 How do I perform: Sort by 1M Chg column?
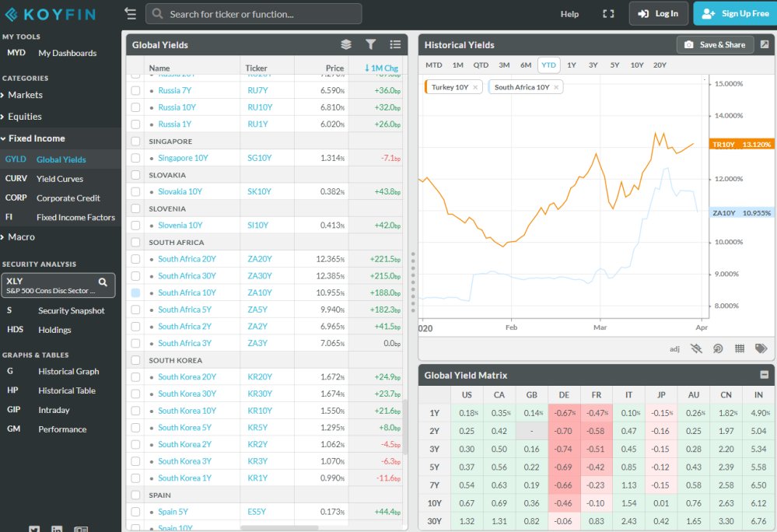coord(381,68)
